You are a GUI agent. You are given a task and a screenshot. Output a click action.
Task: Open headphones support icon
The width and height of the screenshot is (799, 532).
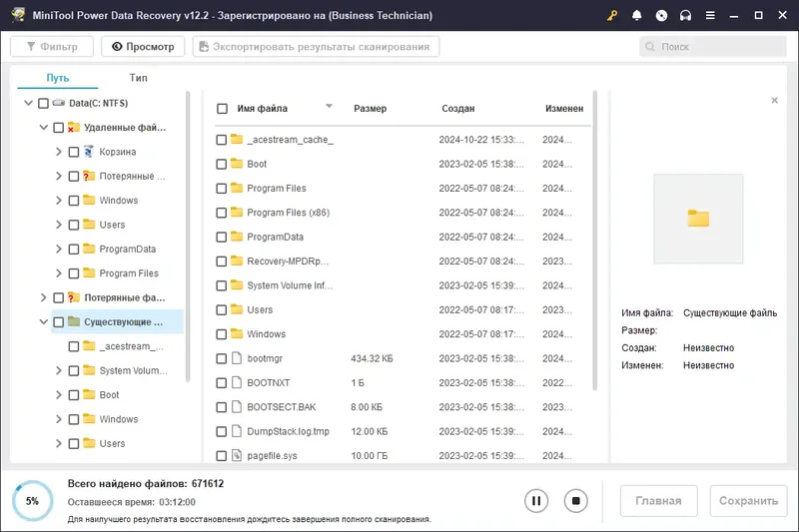pos(685,15)
